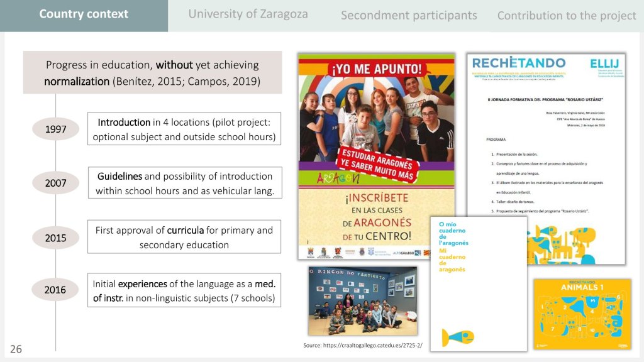Click the slide number 26
This screenshot has width=644, height=362.
point(16,349)
